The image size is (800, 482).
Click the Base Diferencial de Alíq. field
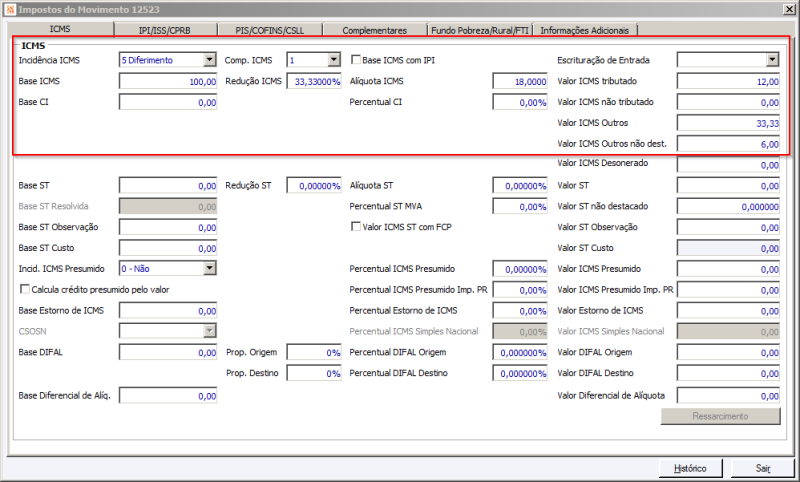coord(168,396)
